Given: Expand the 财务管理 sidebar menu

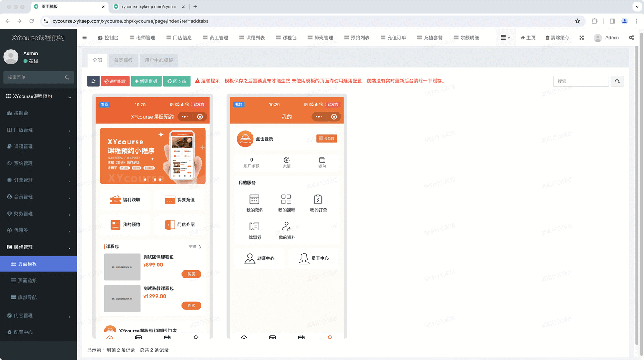Looking at the screenshot, I should 38,214.
